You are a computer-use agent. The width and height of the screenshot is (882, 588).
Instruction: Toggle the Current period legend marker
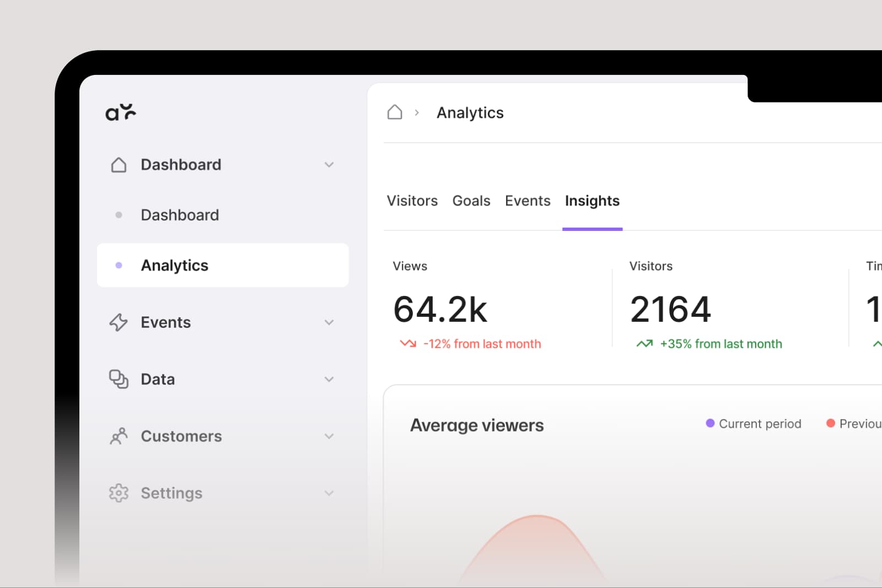pyautogui.click(x=710, y=423)
